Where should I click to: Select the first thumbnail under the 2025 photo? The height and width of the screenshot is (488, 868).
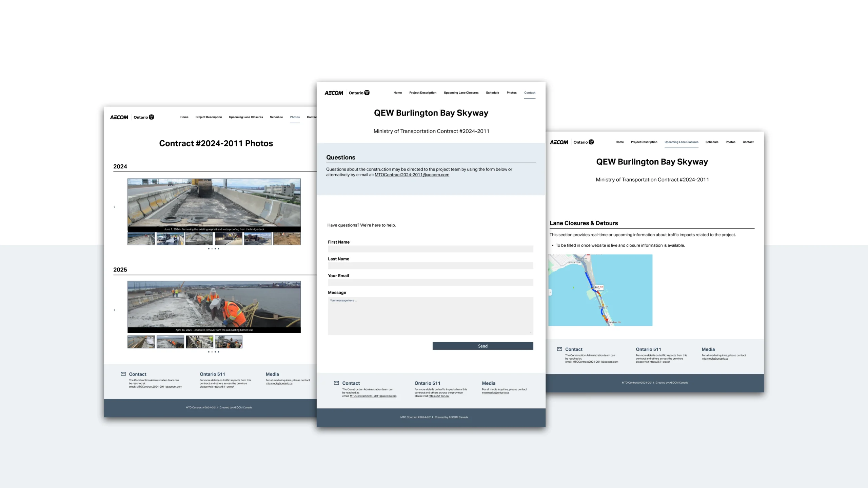[141, 342]
